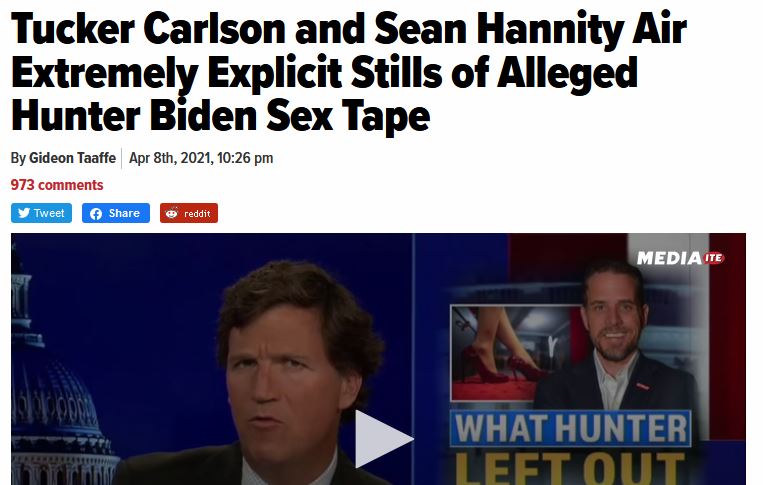Screen dimensions: 763x485
Task: Click the red ITE badge in logo
Action: coord(714,258)
